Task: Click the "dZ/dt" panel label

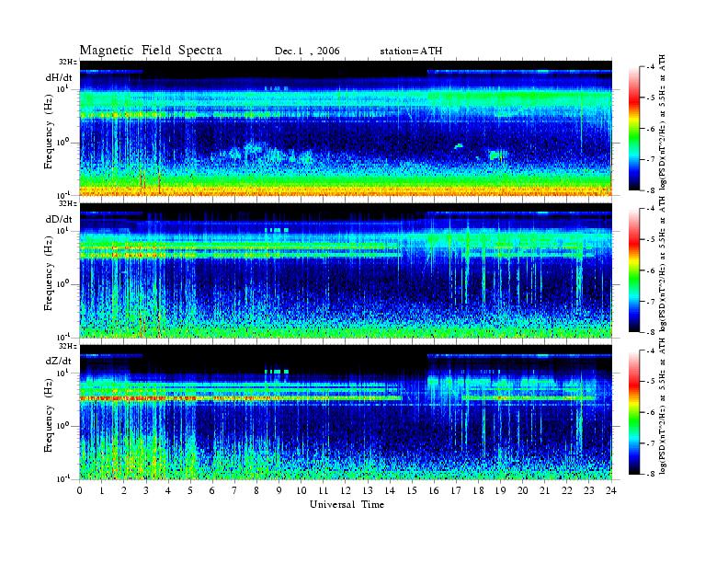Action: pos(59,361)
